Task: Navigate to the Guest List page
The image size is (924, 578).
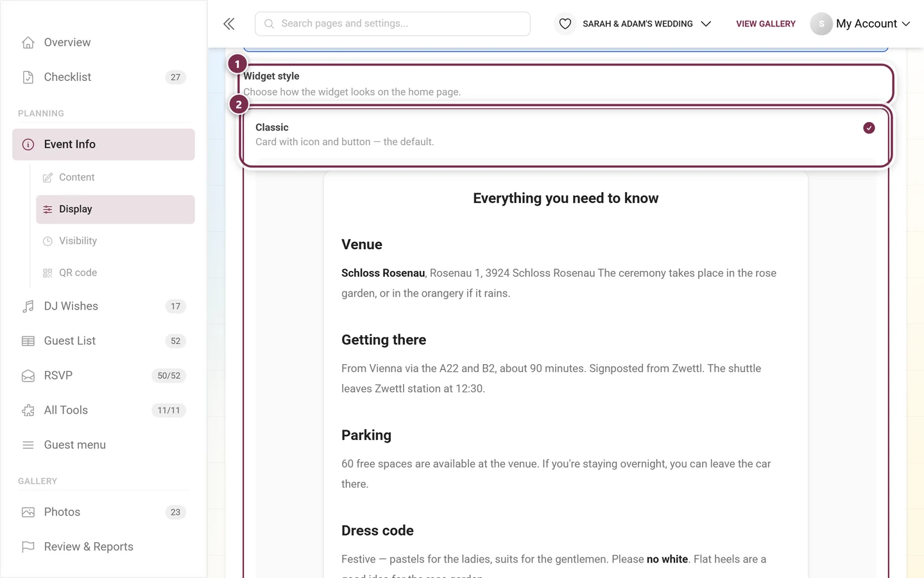Action: tap(103, 341)
